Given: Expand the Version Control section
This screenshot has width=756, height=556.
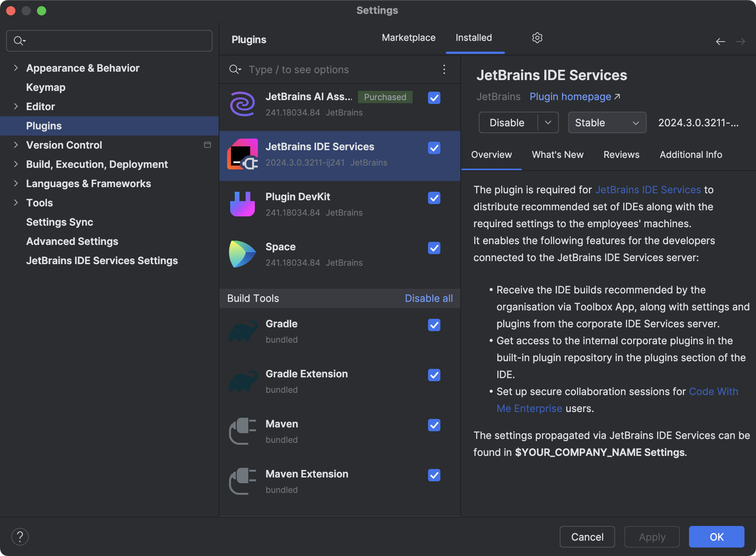Looking at the screenshot, I should point(16,145).
